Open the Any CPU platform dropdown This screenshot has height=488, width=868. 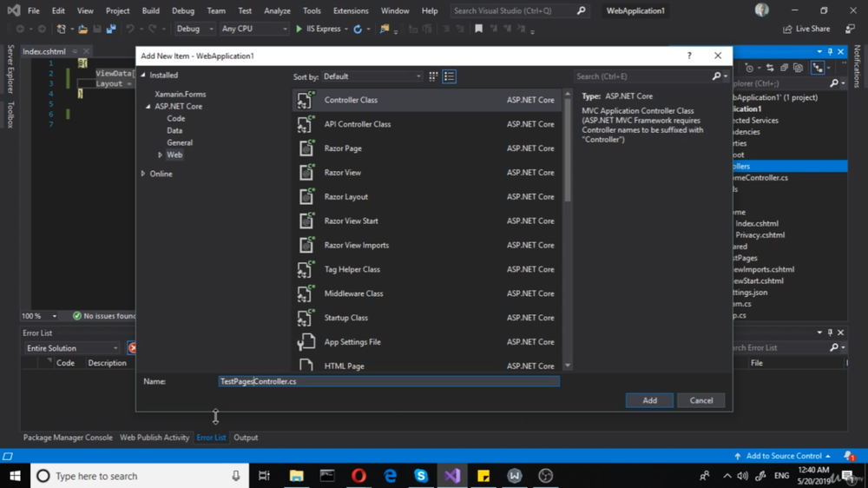[x=253, y=29]
